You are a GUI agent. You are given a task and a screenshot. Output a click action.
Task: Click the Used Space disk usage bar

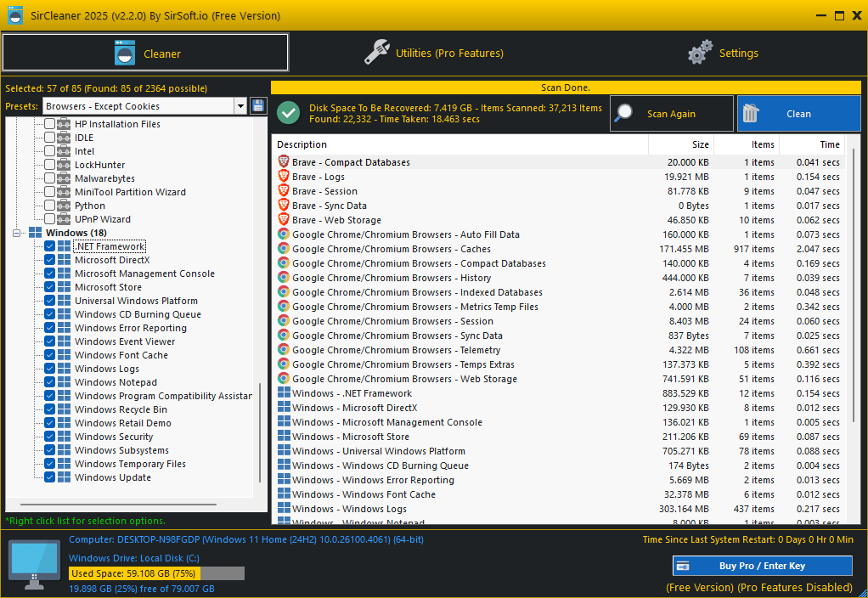[156, 573]
